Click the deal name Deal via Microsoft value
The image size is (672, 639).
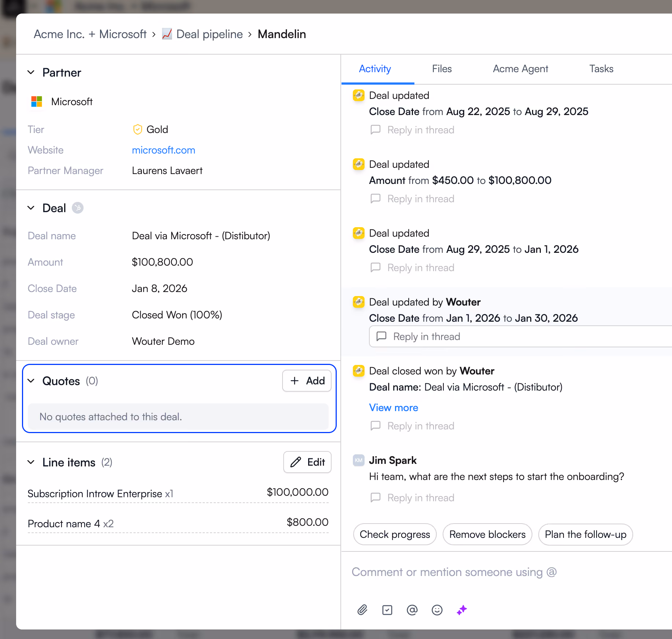coord(201,236)
